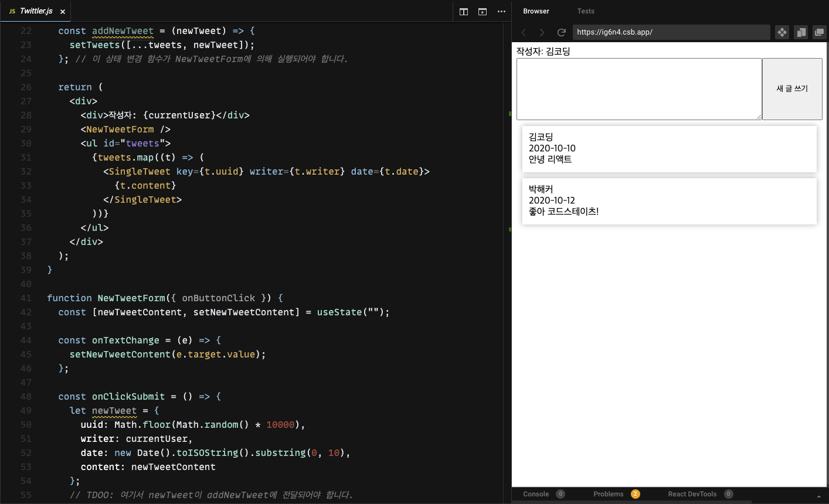Select the Twittler.js file tab

(36, 11)
